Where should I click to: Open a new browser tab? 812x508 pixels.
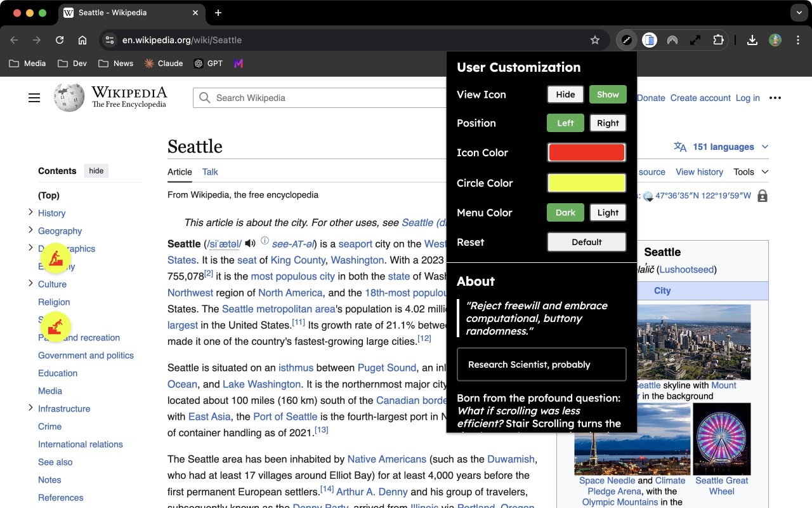218,13
